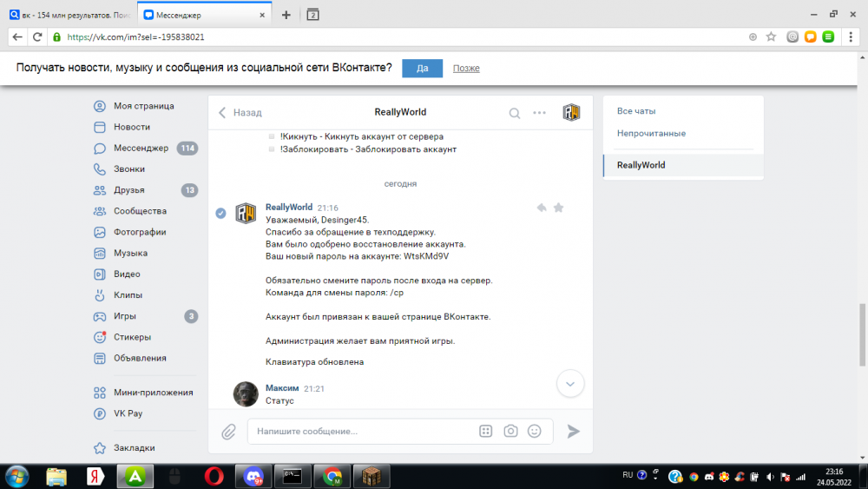Jump to latest messages down arrow
Image resolution: width=868 pixels, height=489 pixels.
(x=570, y=384)
